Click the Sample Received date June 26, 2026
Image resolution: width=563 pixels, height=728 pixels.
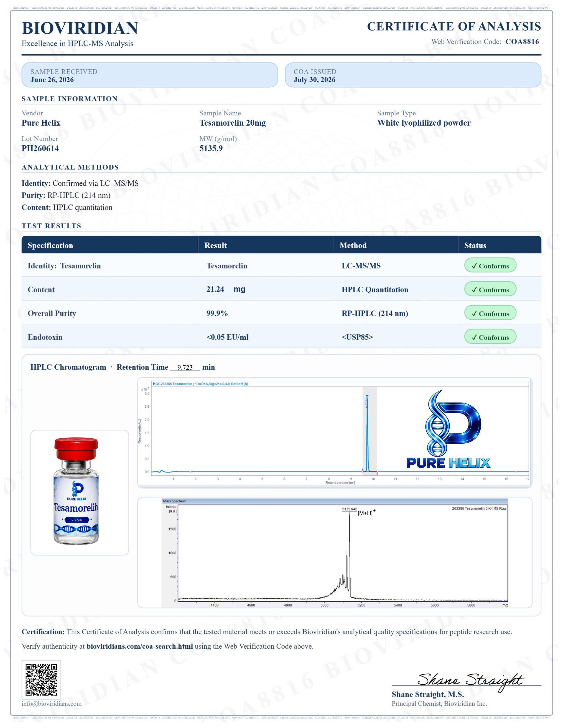pyautogui.click(x=52, y=80)
